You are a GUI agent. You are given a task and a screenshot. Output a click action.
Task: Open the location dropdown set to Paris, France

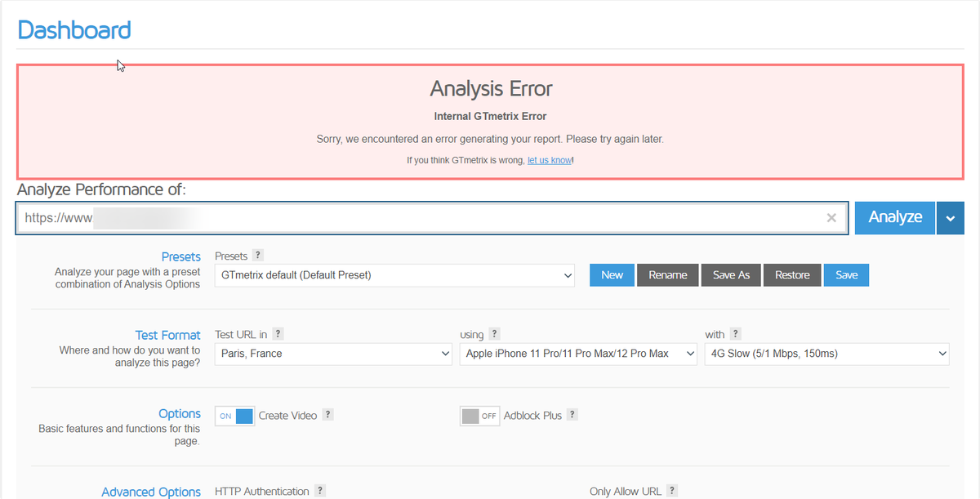tap(333, 354)
